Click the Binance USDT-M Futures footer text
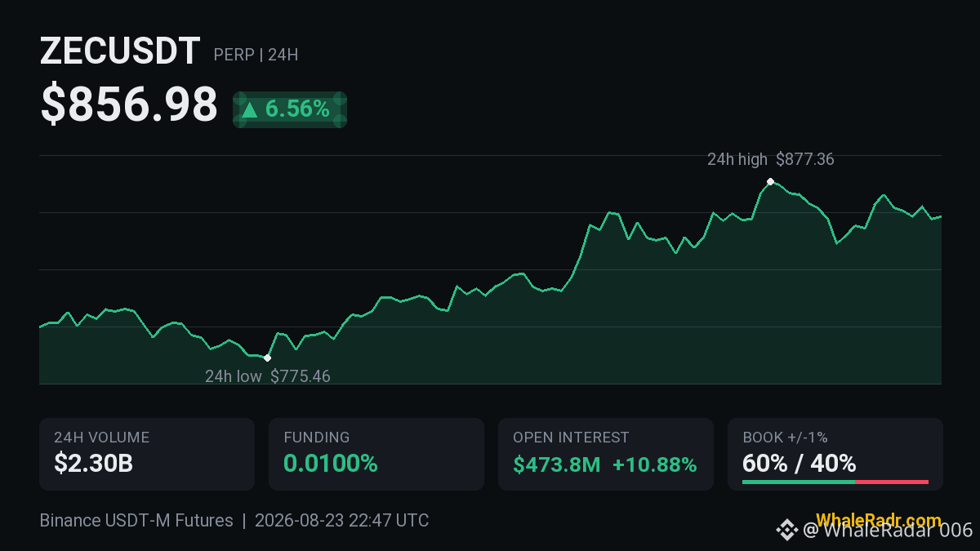This screenshot has width=980, height=551. click(x=136, y=521)
